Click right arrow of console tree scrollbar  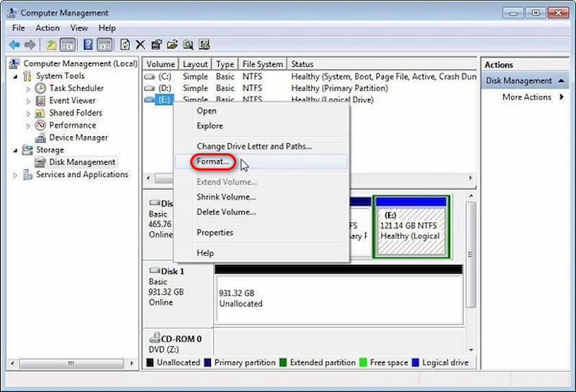(x=132, y=363)
